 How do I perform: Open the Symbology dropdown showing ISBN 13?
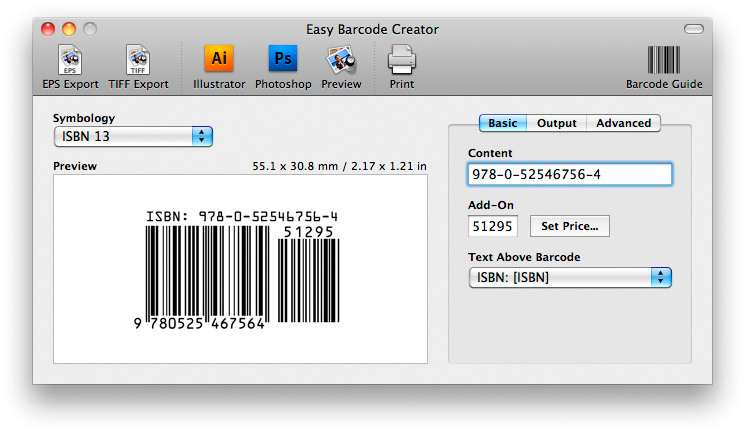pos(133,136)
